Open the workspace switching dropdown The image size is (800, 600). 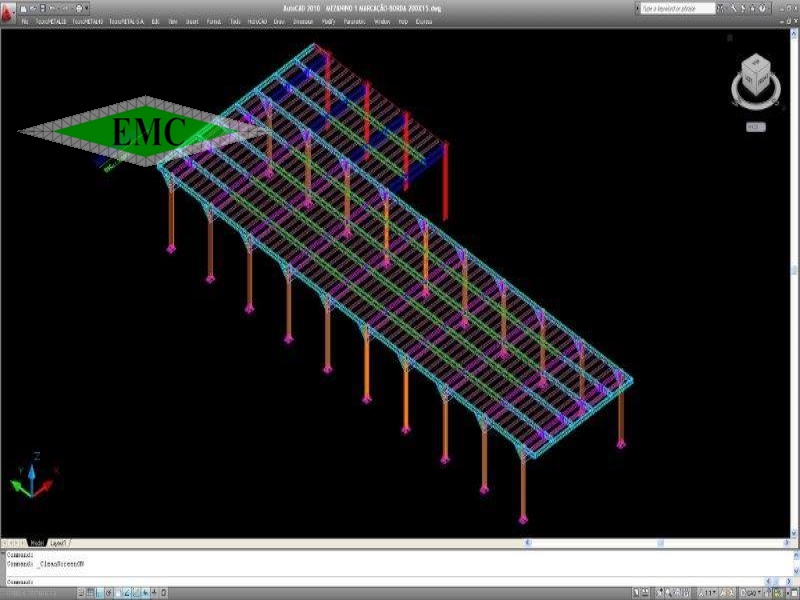752,594
